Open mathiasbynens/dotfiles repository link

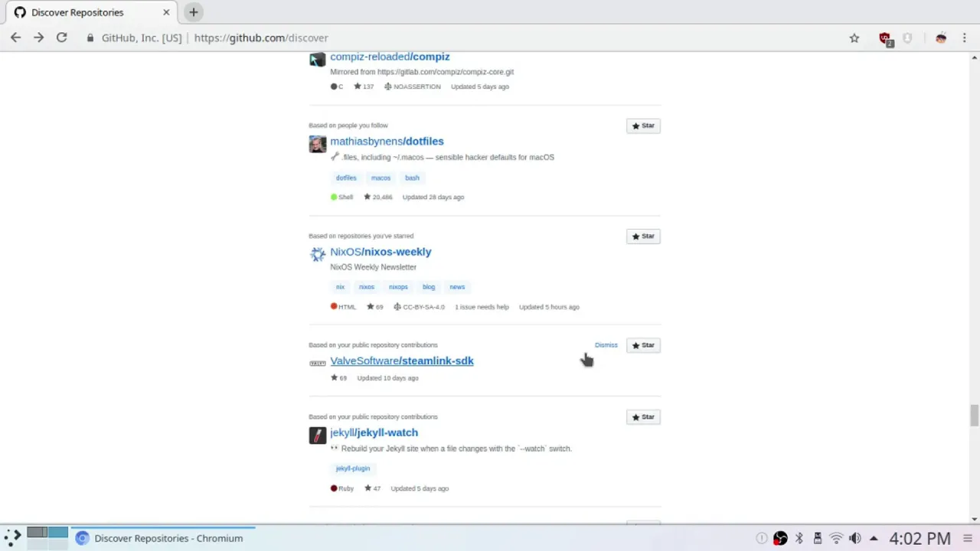point(387,141)
